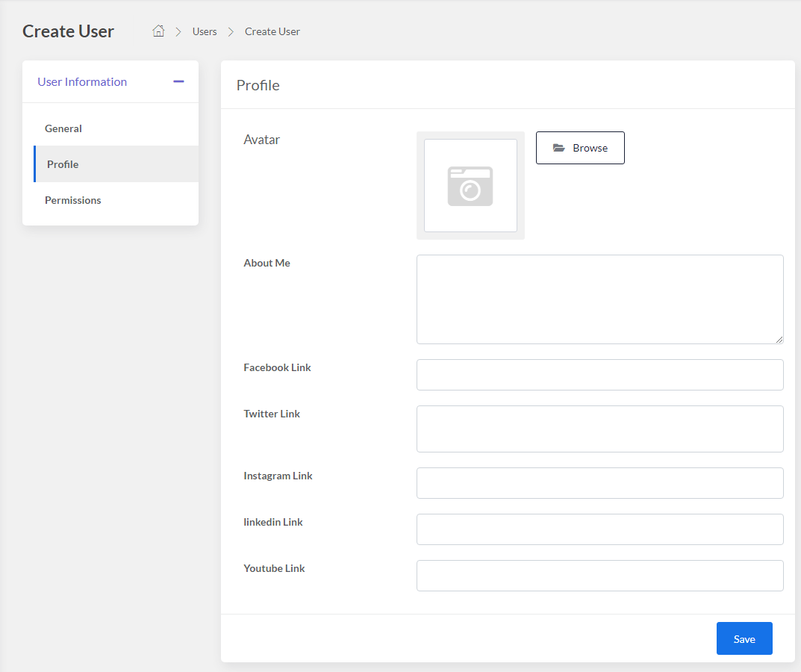Click the Twitter Link input field
801x672 pixels.
click(x=599, y=429)
